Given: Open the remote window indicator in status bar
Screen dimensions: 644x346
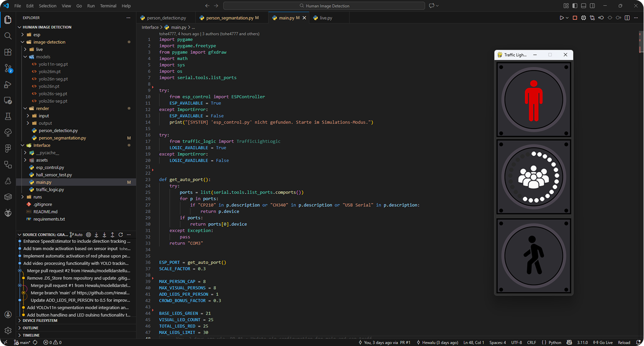Looking at the screenshot, I should tap(5, 343).
